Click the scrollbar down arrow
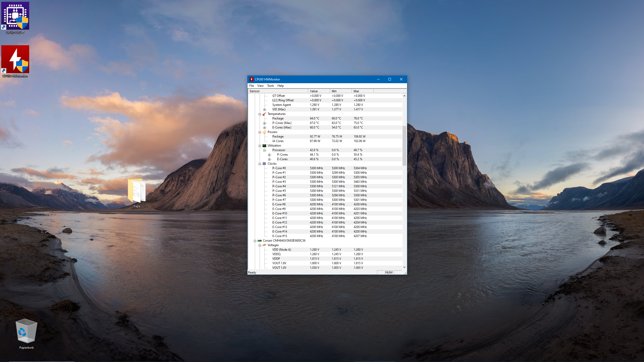This screenshot has height=362, width=644. tap(404, 267)
